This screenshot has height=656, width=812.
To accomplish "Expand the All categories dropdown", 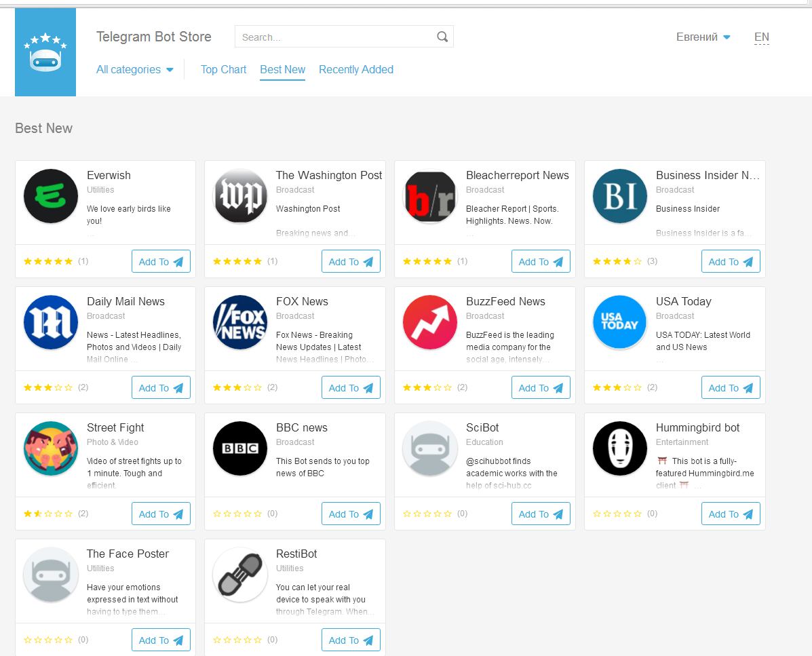I will pyautogui.click(x=135, y=69).
